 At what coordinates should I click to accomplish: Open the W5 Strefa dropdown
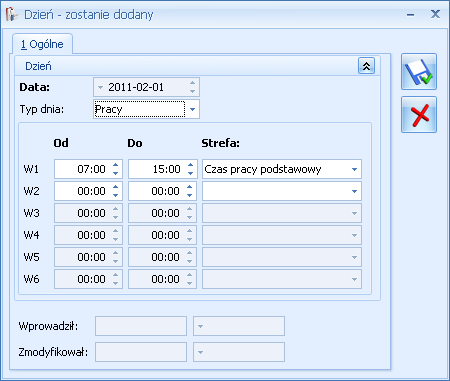(354, 257)
